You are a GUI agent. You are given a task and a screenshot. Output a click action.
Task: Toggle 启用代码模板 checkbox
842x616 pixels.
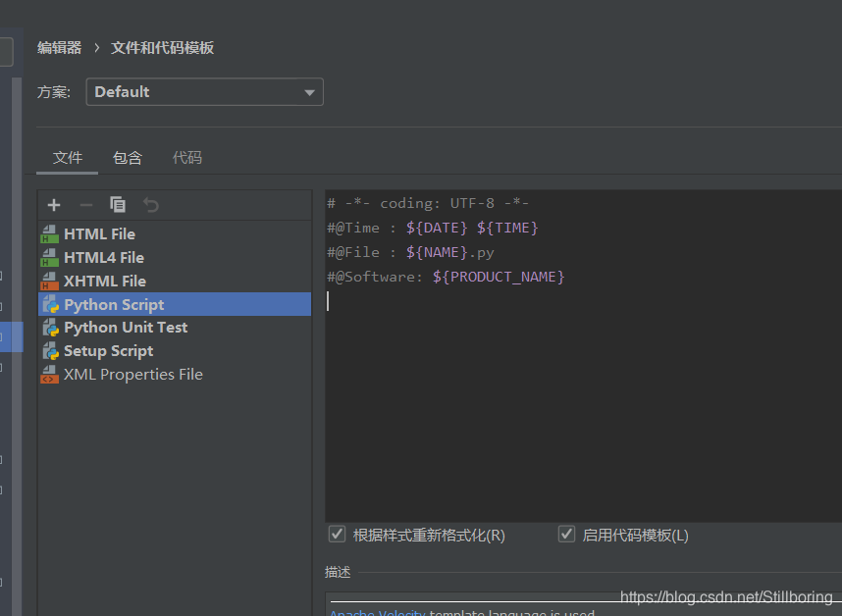[566, 534]
